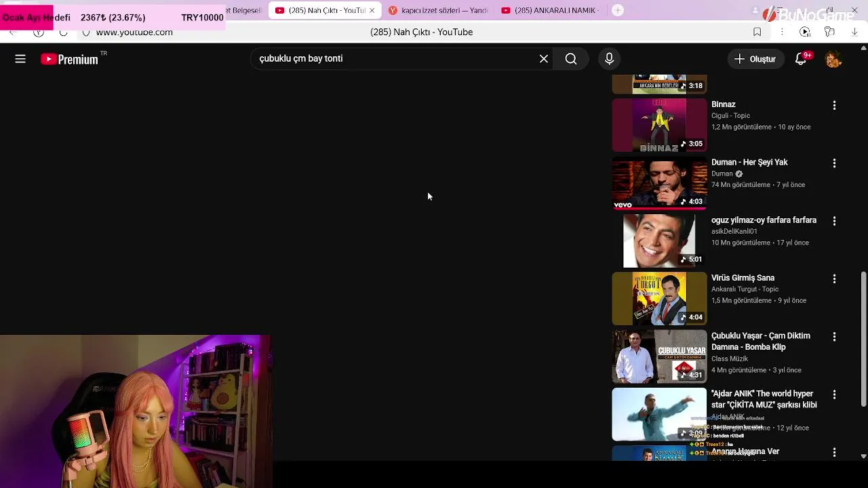
Task: Switch to 'ANKARALI NAMIK' browser tab
Action: (551, 10)
